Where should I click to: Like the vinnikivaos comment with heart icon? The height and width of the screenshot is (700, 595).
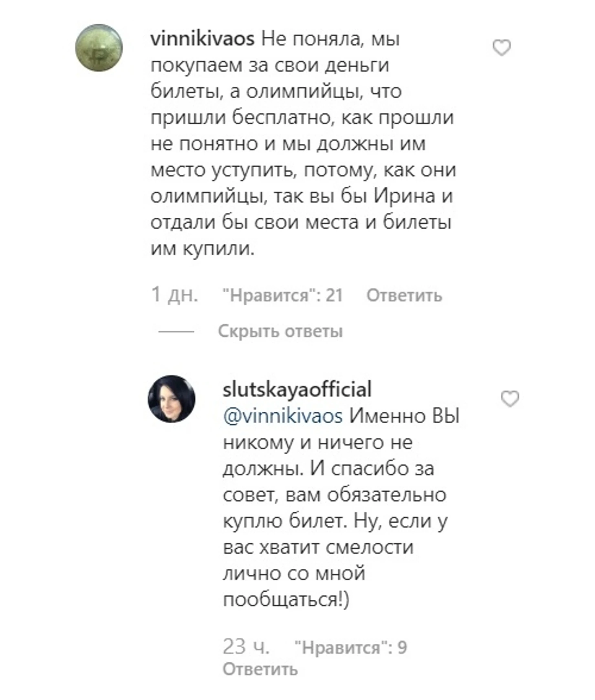pyautogui.click(x=502, y=48)
